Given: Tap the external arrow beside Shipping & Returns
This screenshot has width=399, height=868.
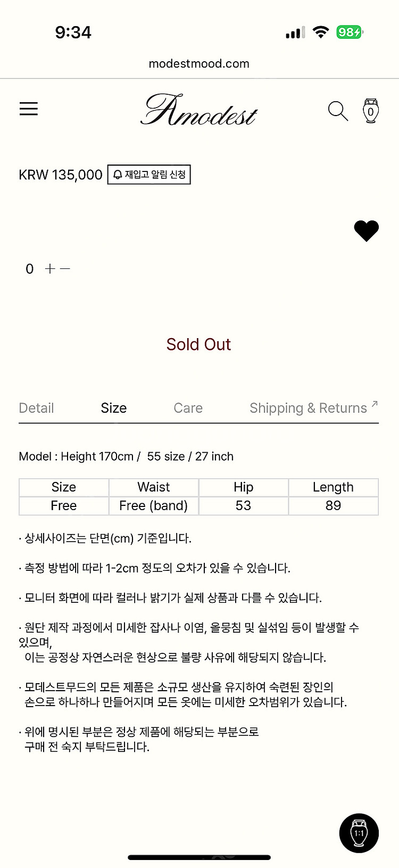Looking at the screenshot, I should tap(375, 404).
